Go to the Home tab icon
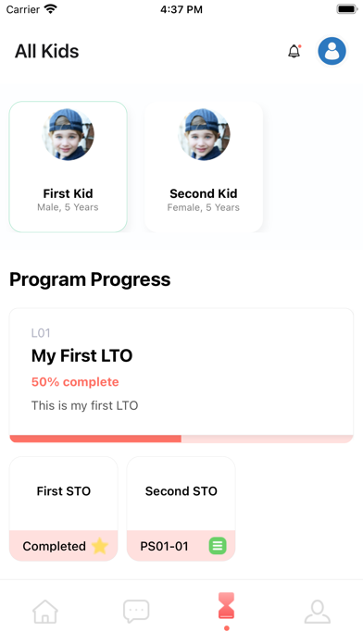The width and height of the screenshot is (363, 644). [x=45, y=612]
